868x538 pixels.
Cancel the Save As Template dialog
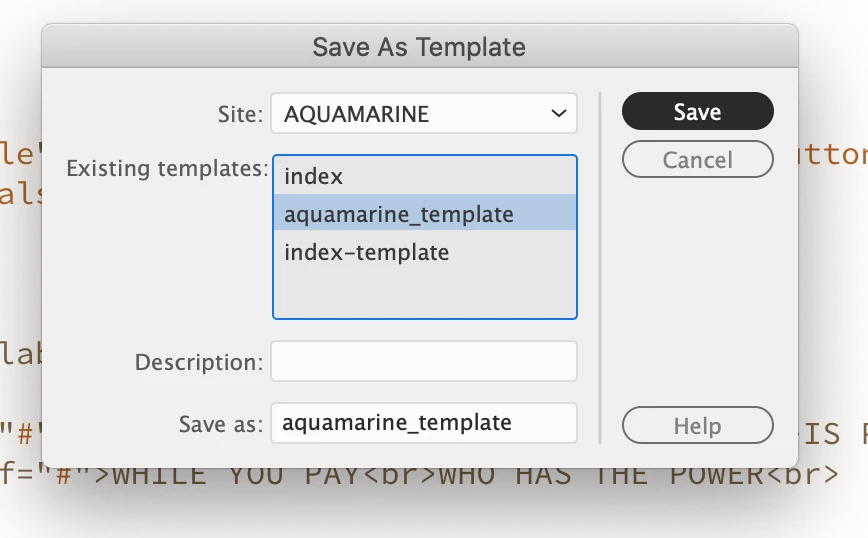pos(697,160)
